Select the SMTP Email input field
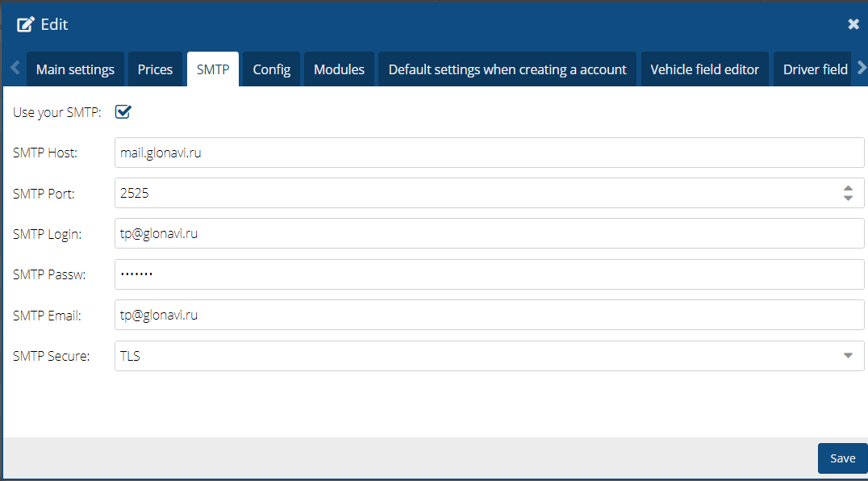The image size is (868, 481). (x=489, y=316)
